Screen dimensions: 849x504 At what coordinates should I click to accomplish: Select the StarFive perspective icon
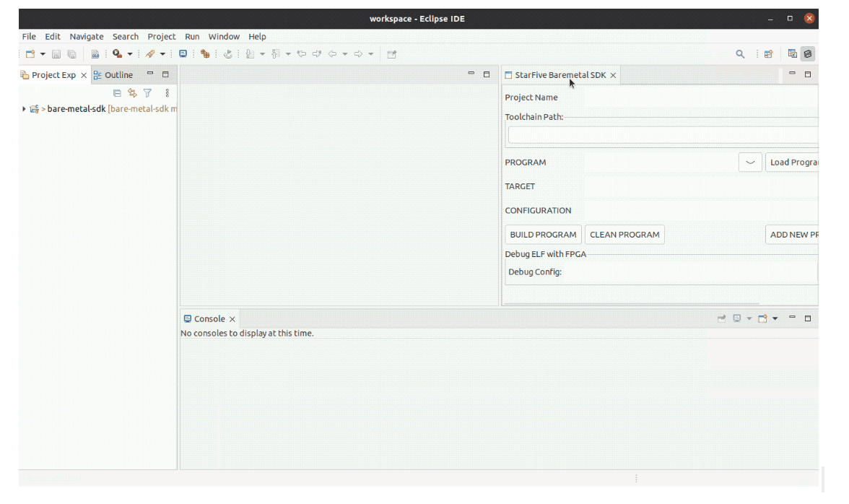point(808,53)
